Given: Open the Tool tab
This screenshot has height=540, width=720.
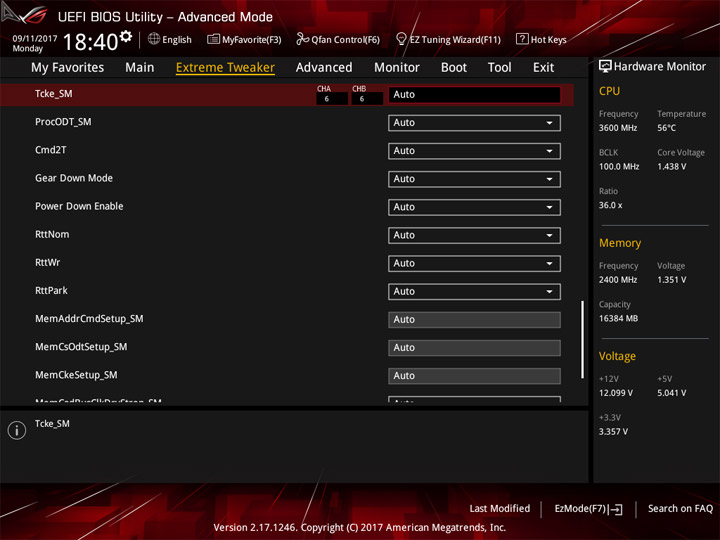Looking at the screenshot, I should (x=499, y=68).
